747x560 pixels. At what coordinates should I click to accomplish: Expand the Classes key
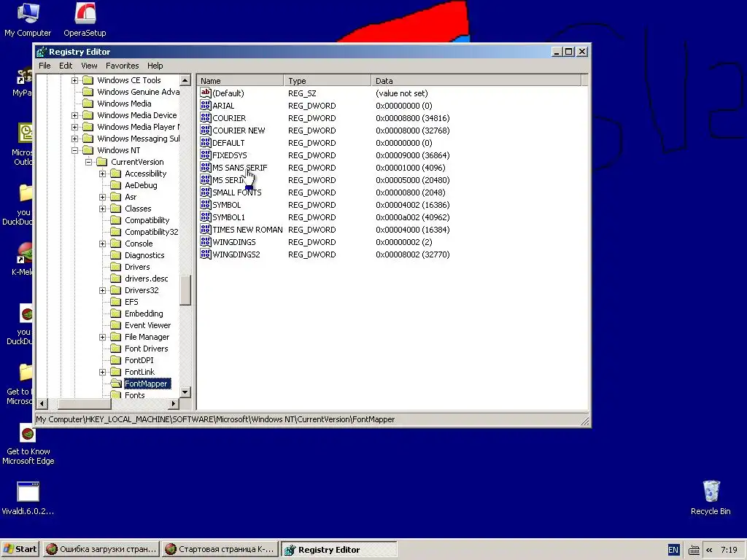pyautogui.click(x=102, y=209)
